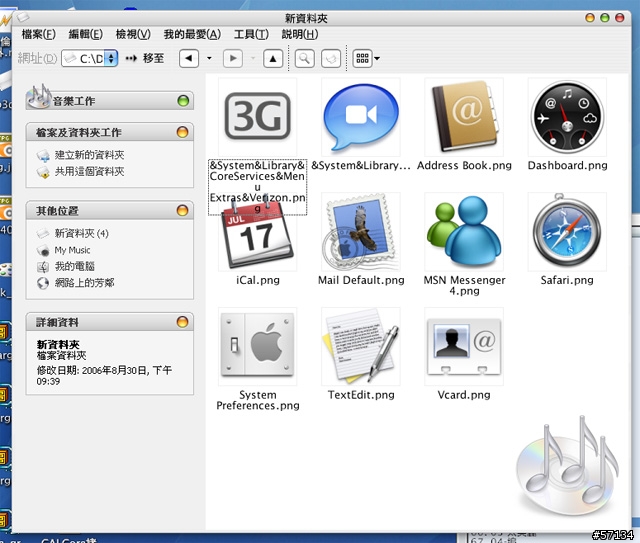Click 共用這個資料夾 link
This screenshot has width=640, height=543.
(89, 171)
